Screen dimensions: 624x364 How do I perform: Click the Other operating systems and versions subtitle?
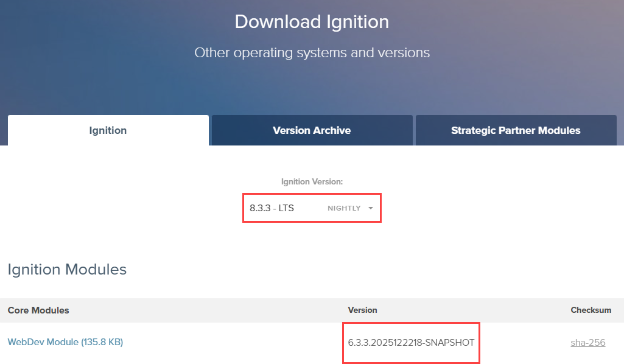(x=312, y=52)
